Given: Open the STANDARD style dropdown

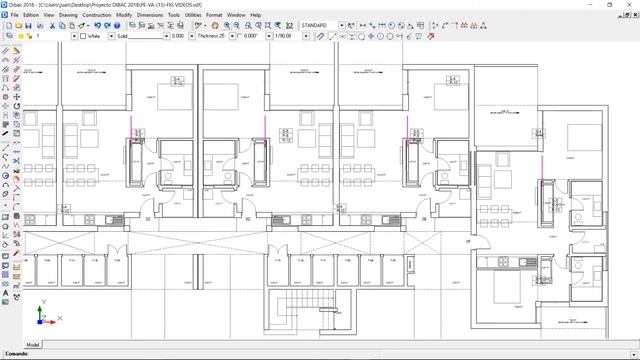Looking at the screenshot, I should [342, 26].
